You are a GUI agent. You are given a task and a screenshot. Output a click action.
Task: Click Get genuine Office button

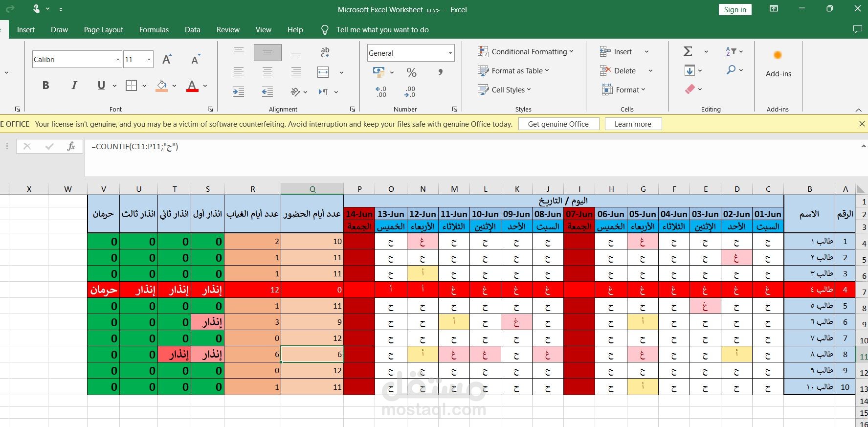coord(558,124)
